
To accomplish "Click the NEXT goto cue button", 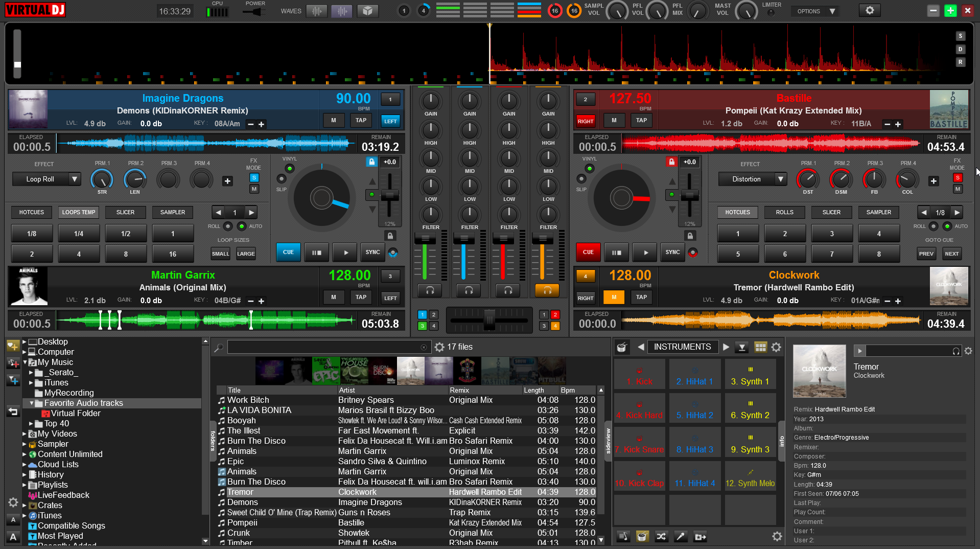I will [x=951, y=254].
